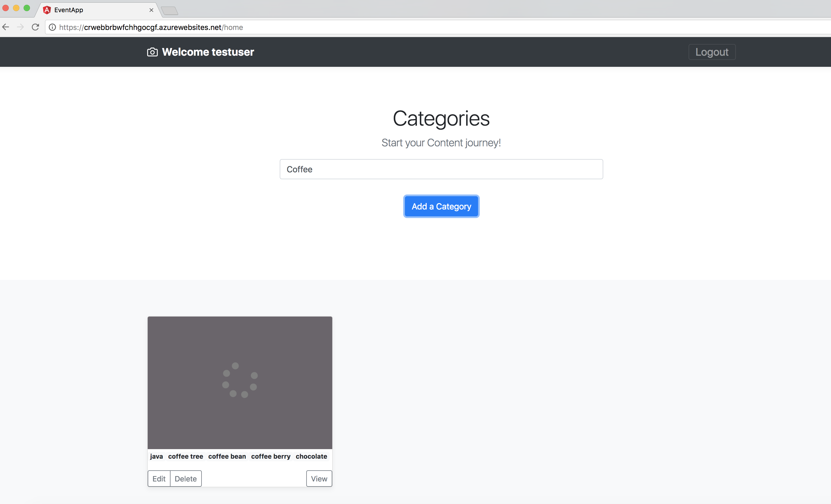Click the chocolate tag on the category card
This screenshot has width=831, height=504.
312,456
